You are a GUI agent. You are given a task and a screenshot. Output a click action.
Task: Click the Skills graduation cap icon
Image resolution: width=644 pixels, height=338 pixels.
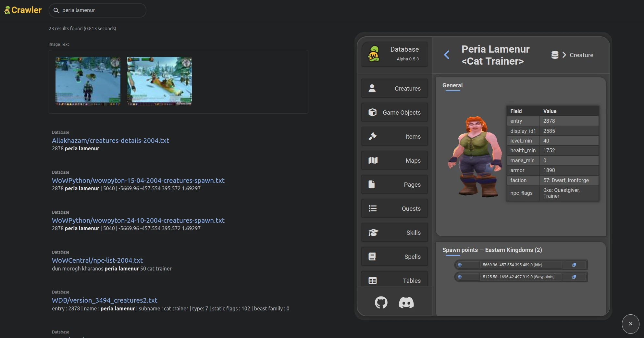[x=373, y=232]
